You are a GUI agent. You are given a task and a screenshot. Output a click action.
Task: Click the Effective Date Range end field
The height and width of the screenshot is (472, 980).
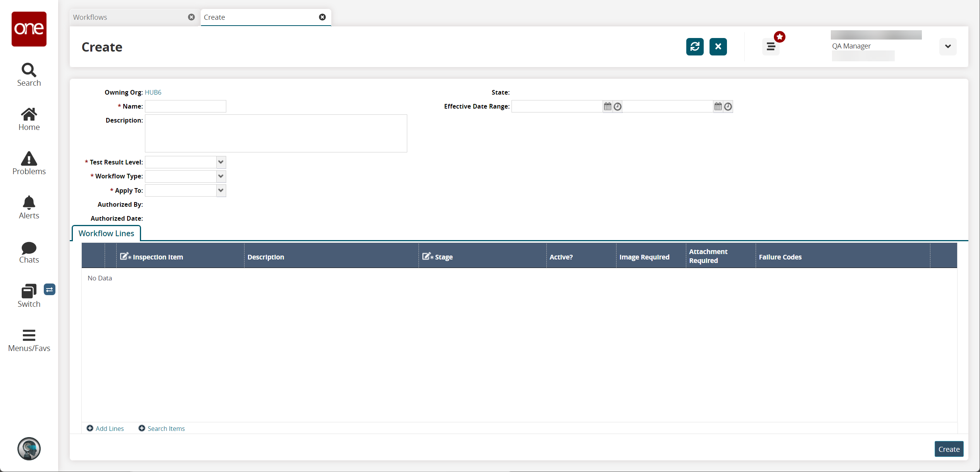click(x=668, y=106)
